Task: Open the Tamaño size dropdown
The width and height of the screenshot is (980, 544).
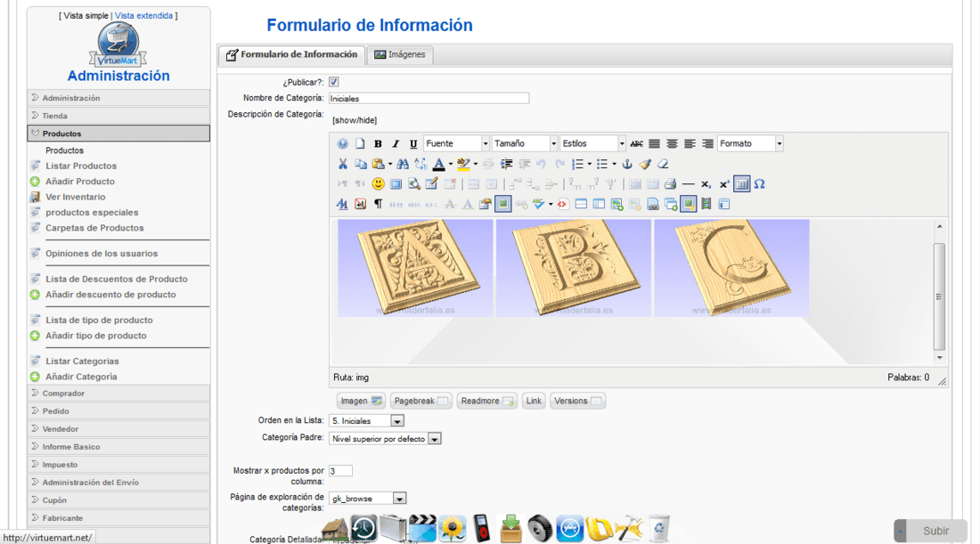Action: pos(525,143)
